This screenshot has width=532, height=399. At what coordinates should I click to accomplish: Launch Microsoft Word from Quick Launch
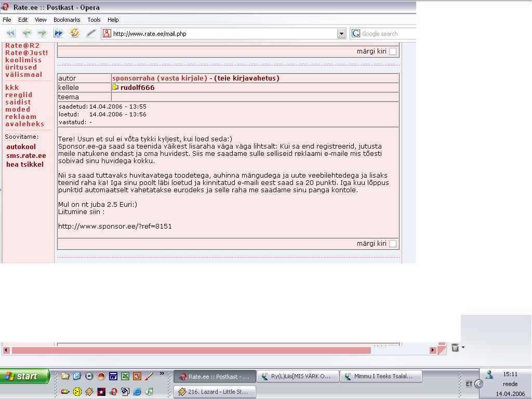click(113, 376)
